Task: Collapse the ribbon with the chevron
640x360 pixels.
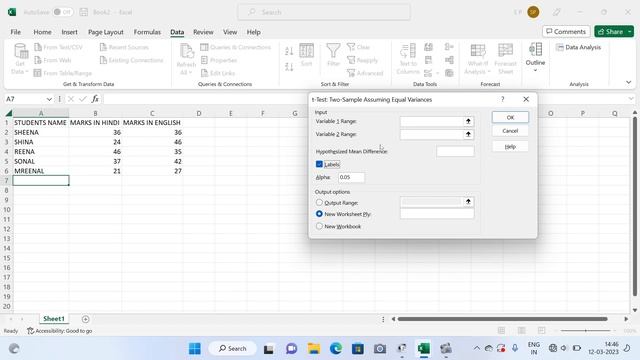Action: 629,82
